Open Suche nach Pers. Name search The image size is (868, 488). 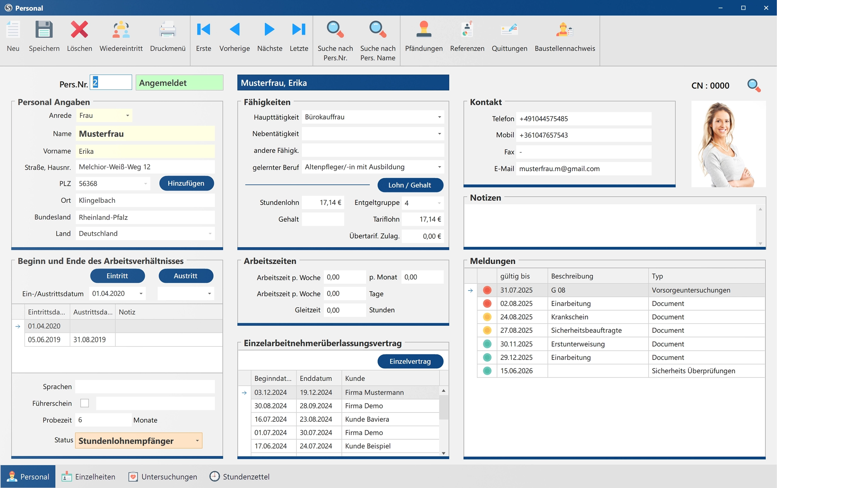378,30
